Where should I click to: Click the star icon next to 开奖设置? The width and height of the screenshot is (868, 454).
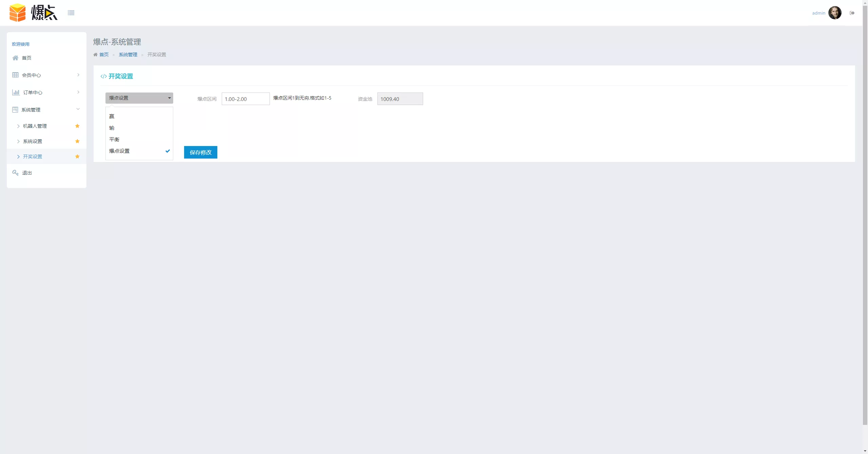click(x=77, y=157)
